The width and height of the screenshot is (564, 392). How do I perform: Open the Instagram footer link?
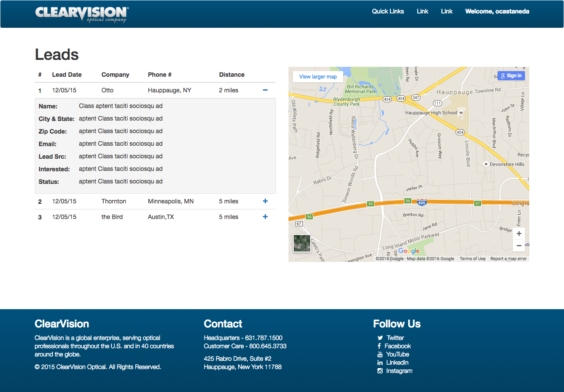399,371
